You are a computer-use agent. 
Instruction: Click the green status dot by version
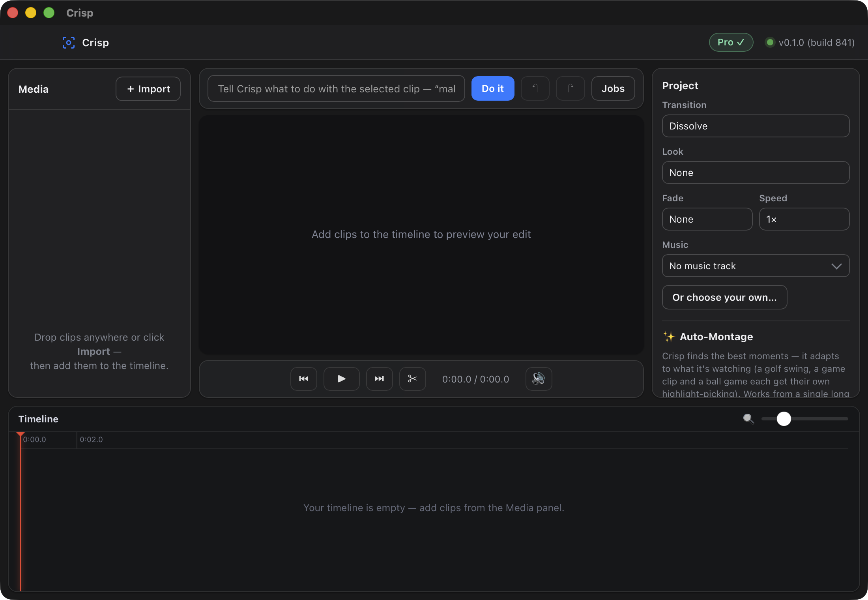(x=769, y=42)
